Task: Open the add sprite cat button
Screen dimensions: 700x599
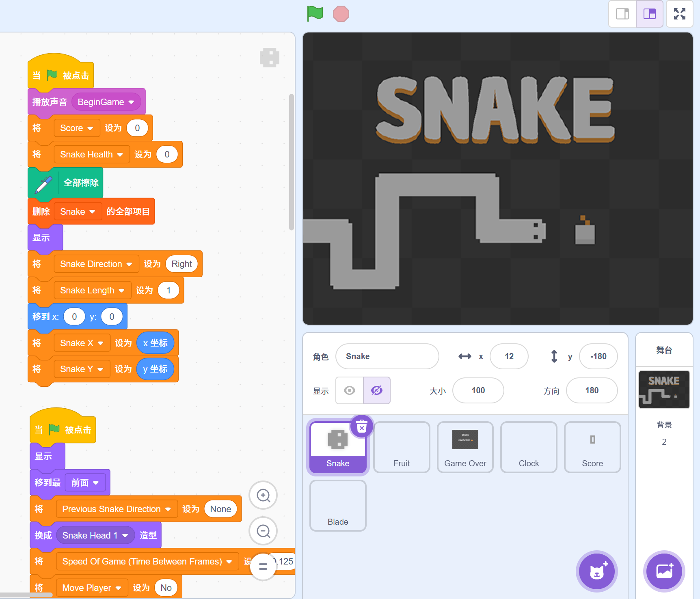Action: (x=596, y=571)
